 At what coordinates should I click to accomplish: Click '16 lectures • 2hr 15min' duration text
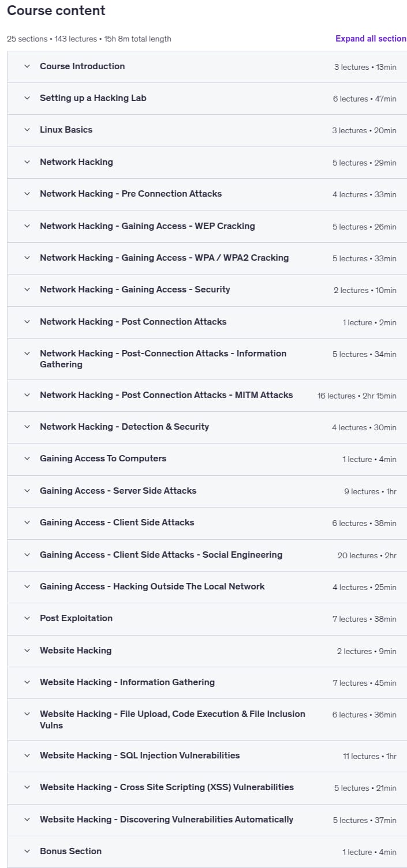click(x=357, y=396)
